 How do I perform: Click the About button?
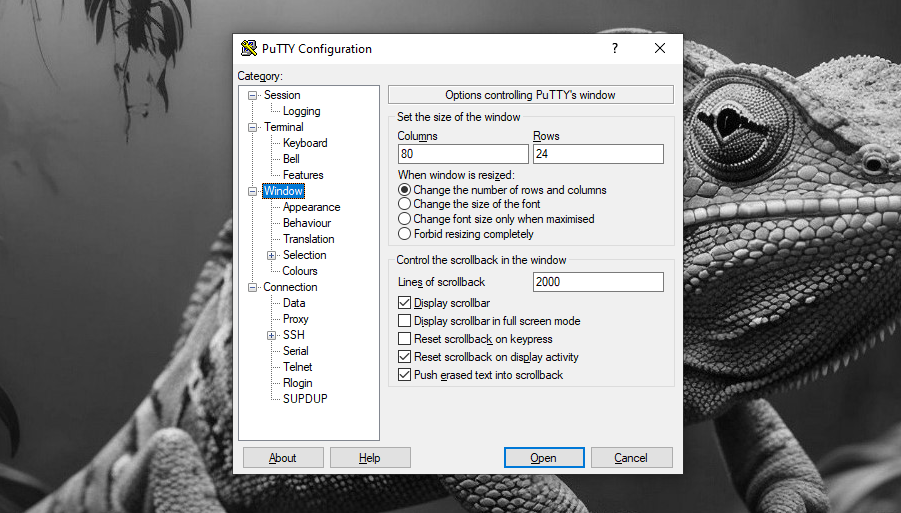(x=283, y=458)
